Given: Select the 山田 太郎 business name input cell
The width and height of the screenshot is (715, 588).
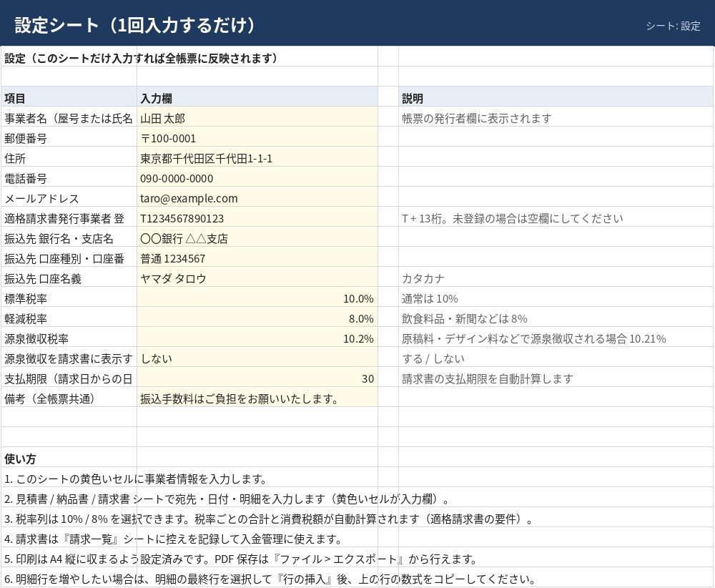Looking at the screenshot, I should [x=257, y=117].
